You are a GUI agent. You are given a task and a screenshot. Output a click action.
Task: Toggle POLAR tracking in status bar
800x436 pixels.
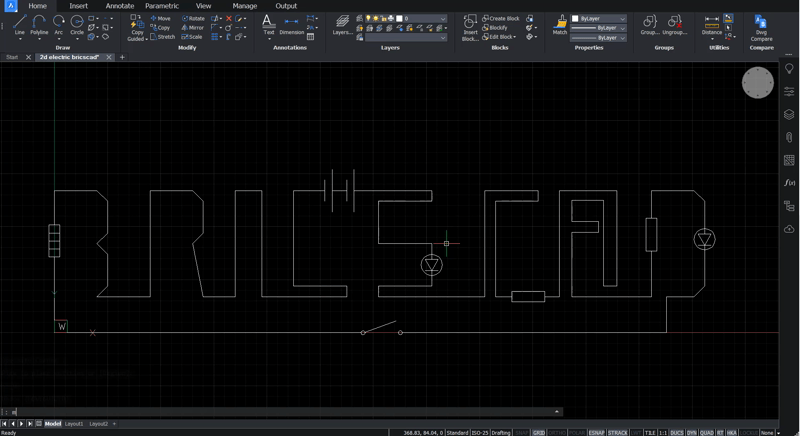tap(577, 432)
